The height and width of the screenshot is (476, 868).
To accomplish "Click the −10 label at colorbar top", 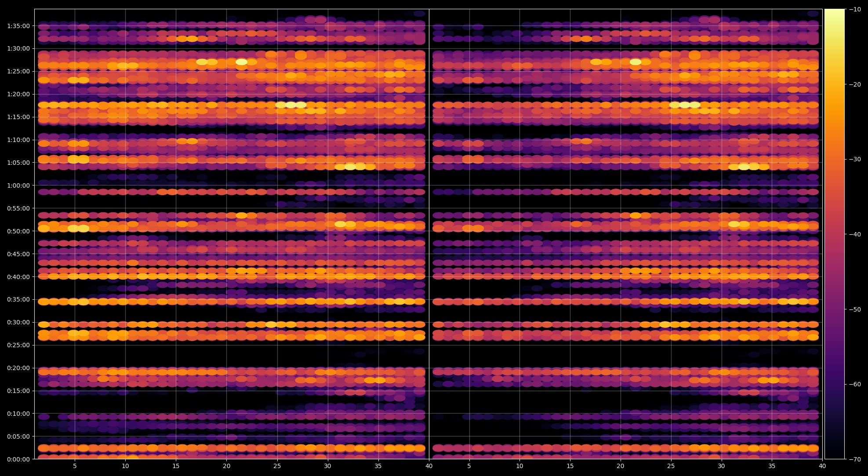I will click(855, 9).
